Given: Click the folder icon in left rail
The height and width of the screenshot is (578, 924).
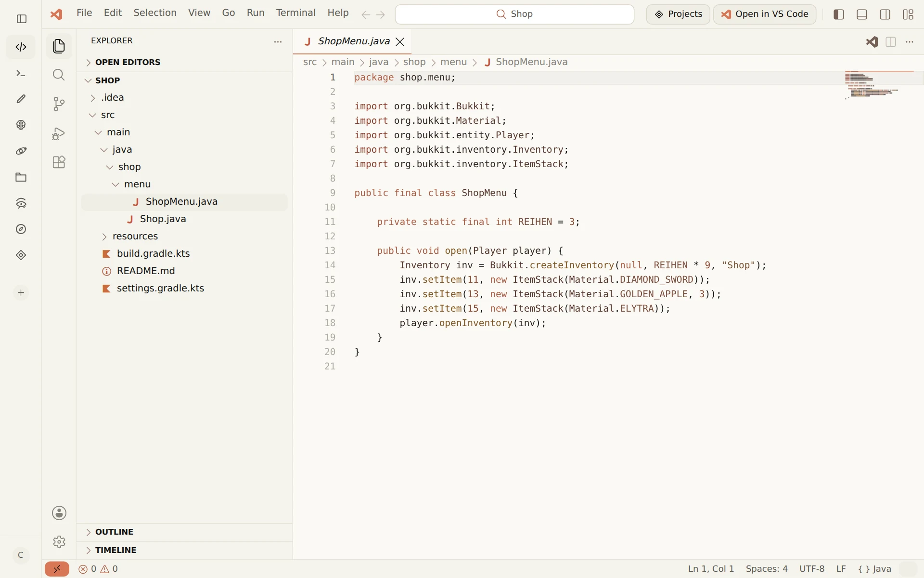Looking at the screenshot, I should [21, 177].
